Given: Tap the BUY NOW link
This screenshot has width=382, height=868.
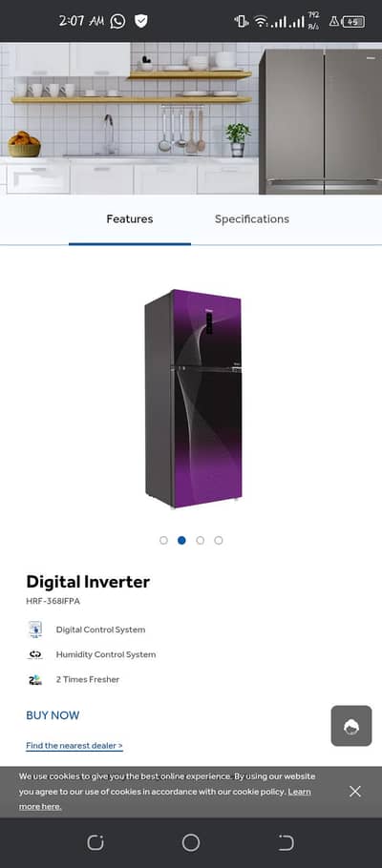Looking at the screenshot, I should pos(53,715).
